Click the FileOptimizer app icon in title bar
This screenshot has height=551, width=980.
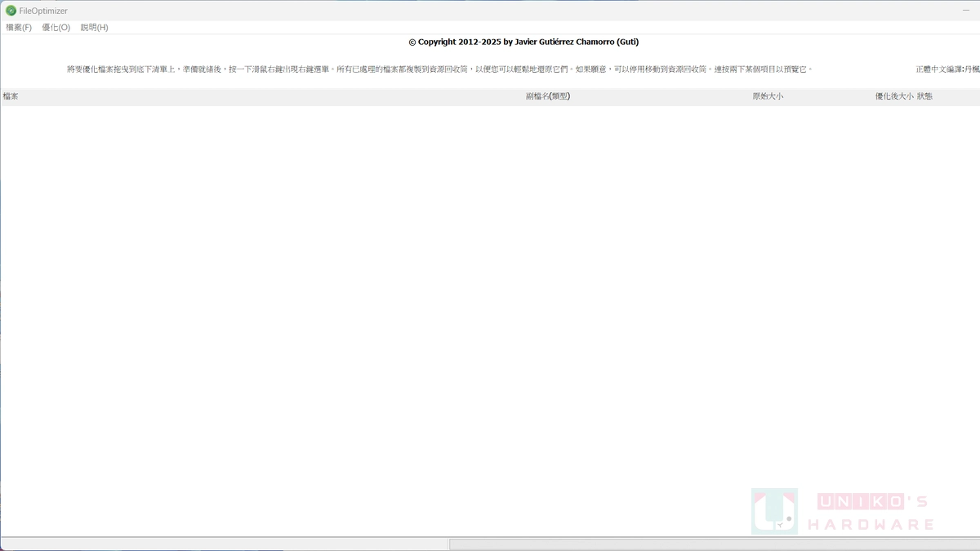pos(11,11)
